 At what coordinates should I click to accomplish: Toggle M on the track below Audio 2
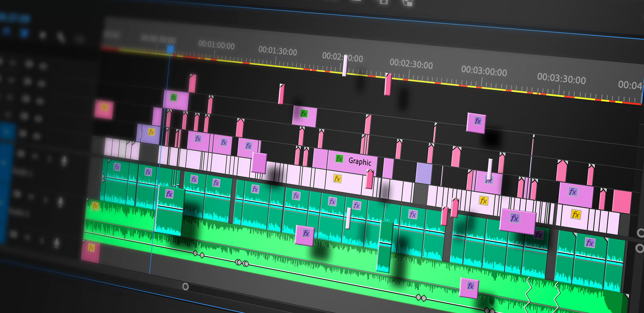click(x=27, y=238)
